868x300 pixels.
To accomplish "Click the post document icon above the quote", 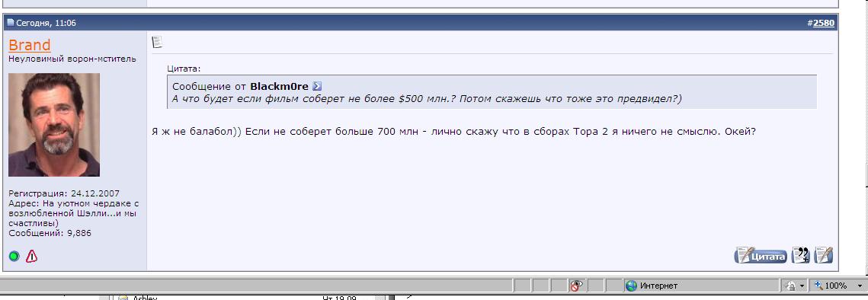I will coord(157,42).
